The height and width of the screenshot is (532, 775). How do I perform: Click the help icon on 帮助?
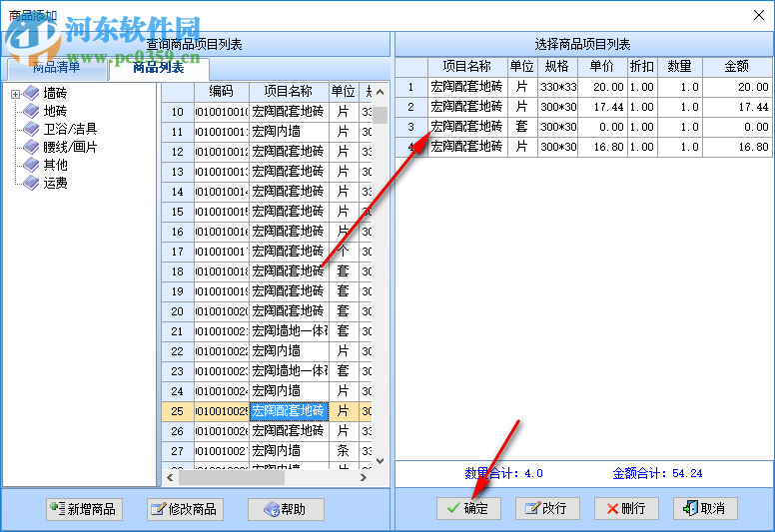pos(272,509)
